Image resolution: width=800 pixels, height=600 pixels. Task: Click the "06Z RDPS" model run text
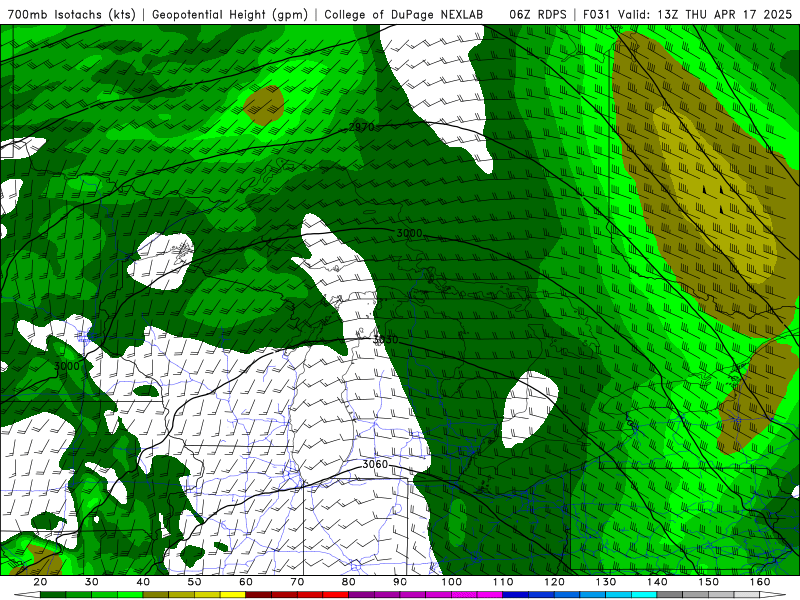538,14
